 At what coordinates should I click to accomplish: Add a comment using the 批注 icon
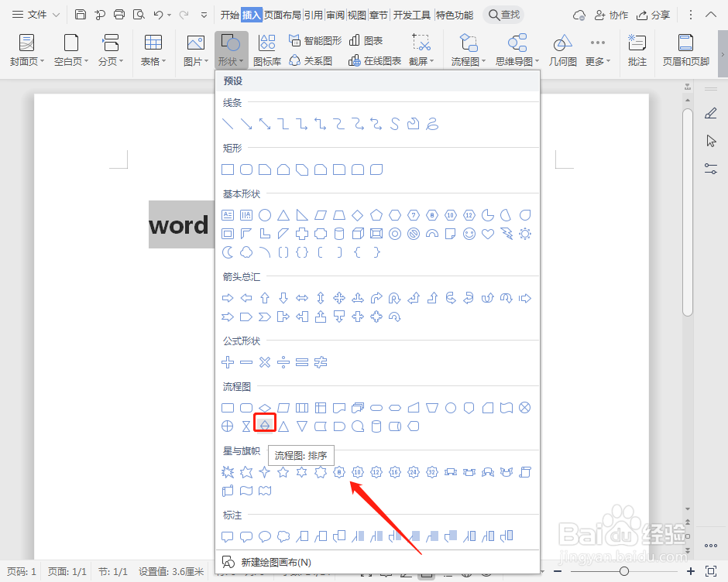637,48
